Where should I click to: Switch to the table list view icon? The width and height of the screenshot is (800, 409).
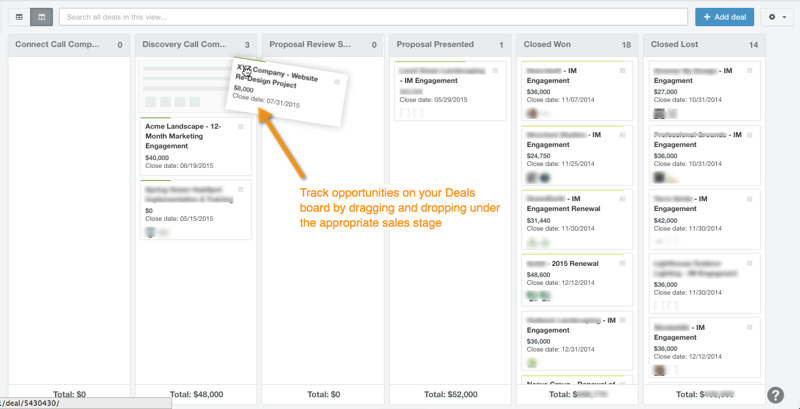point(19,17)
